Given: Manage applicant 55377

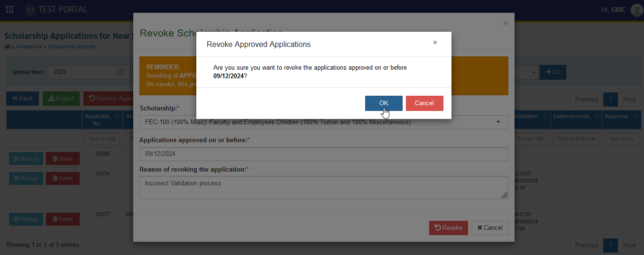Looking at the screenshot, I should click(26, 219).
